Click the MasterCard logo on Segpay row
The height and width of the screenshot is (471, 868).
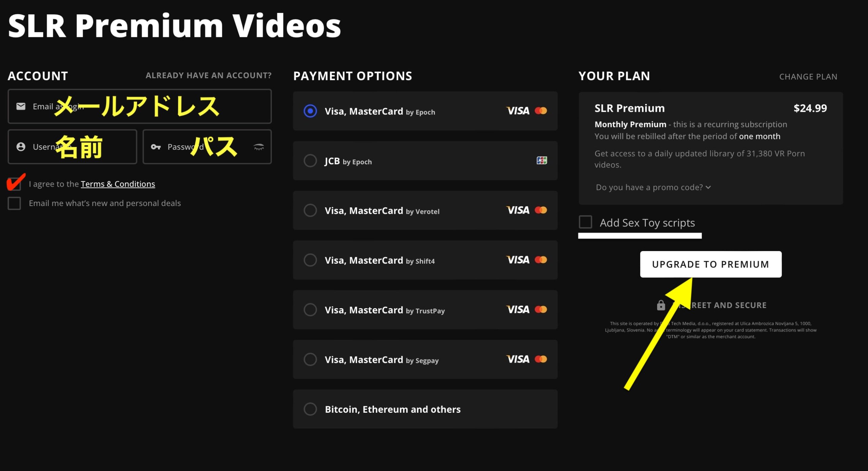(541, 359)
